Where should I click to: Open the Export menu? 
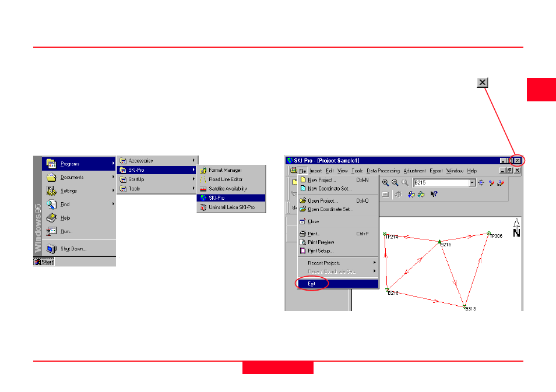[x=436, y=171]
